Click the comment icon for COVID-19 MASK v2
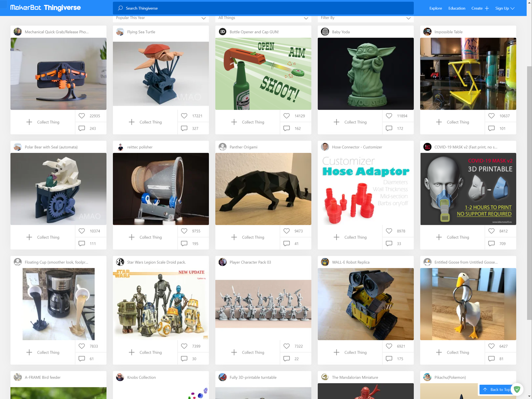Screen dimensions: 532x399 pyautogui.click(x=491, y=244)
